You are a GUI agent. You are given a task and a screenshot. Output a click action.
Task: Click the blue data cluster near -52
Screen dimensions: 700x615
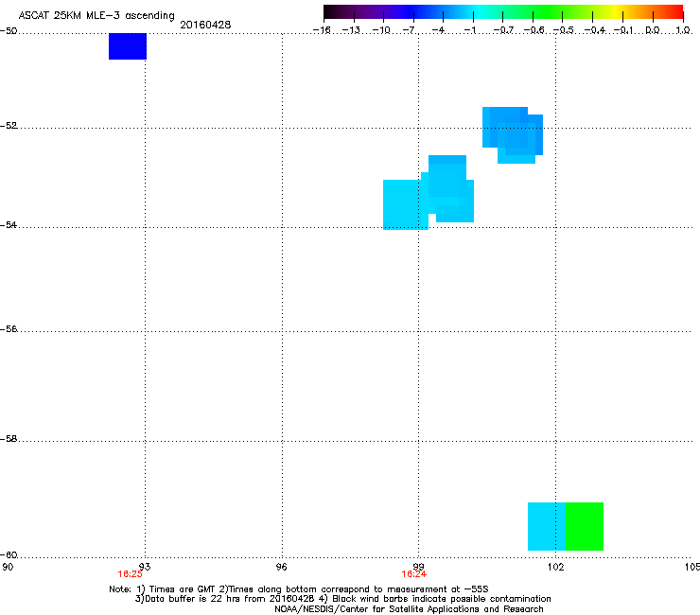pyautogui.click(x=513, y=134)
